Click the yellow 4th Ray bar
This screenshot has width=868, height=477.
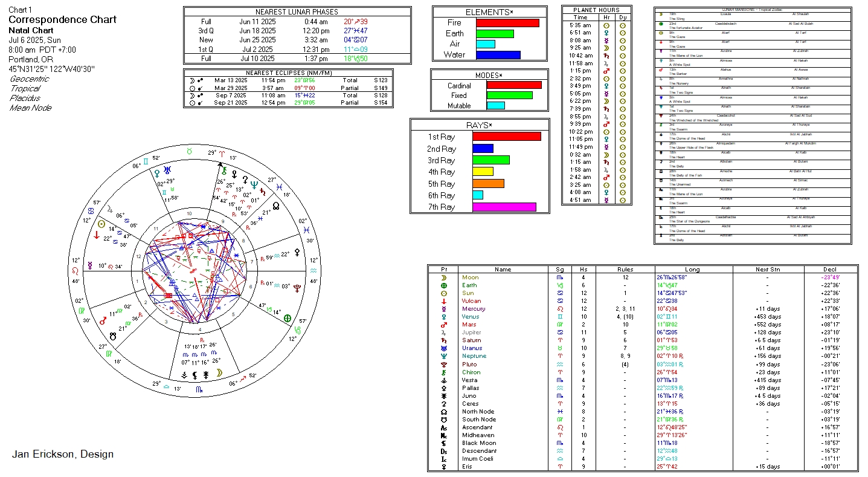pos(483,172)
